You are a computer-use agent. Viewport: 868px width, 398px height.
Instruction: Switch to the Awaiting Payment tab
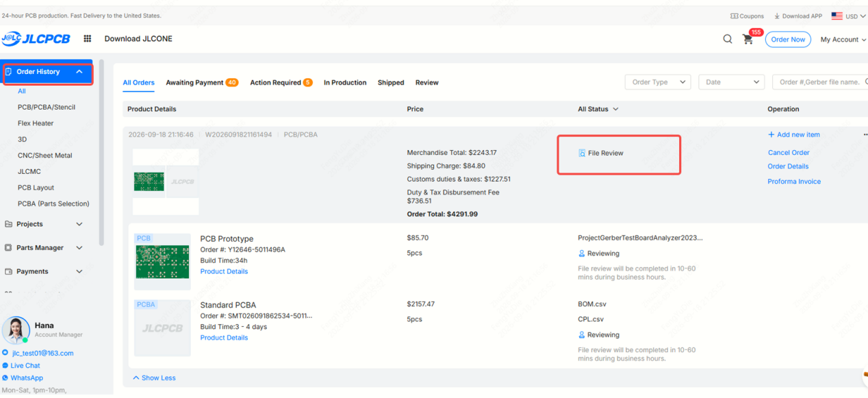202,83
